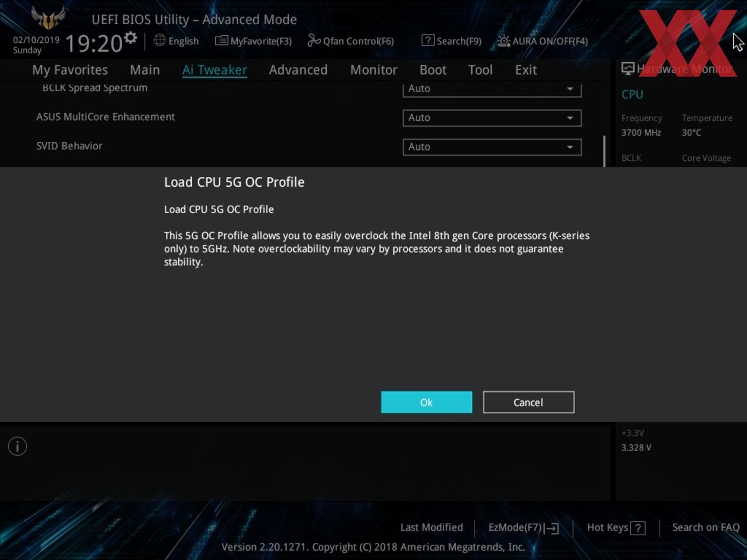This screenshot has height=560, width=747.
Task: Click the BCLK Spread Spectrum label
Action: 95,88
